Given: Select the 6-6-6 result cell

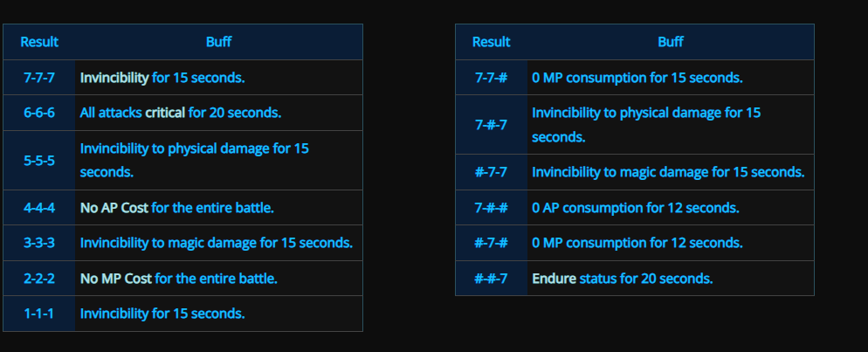Looking at the screenshot, I should click(x=39, y=113).
